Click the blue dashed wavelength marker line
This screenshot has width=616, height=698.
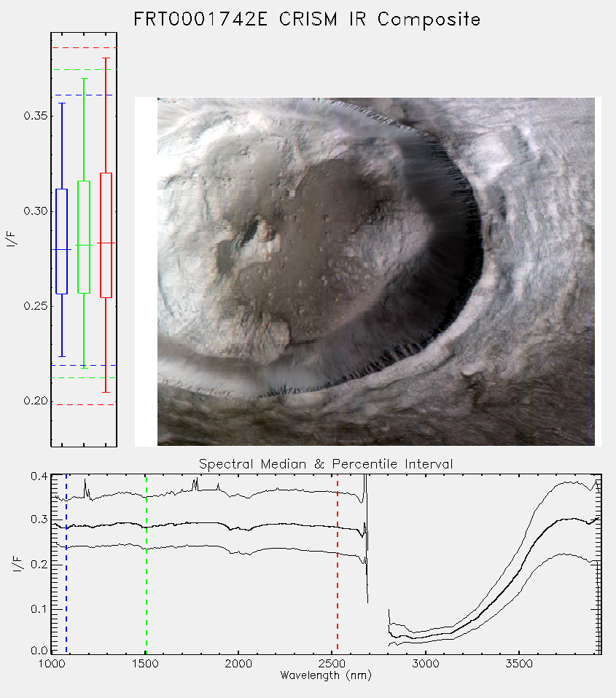pyautogui.click(x=66, y=563)
